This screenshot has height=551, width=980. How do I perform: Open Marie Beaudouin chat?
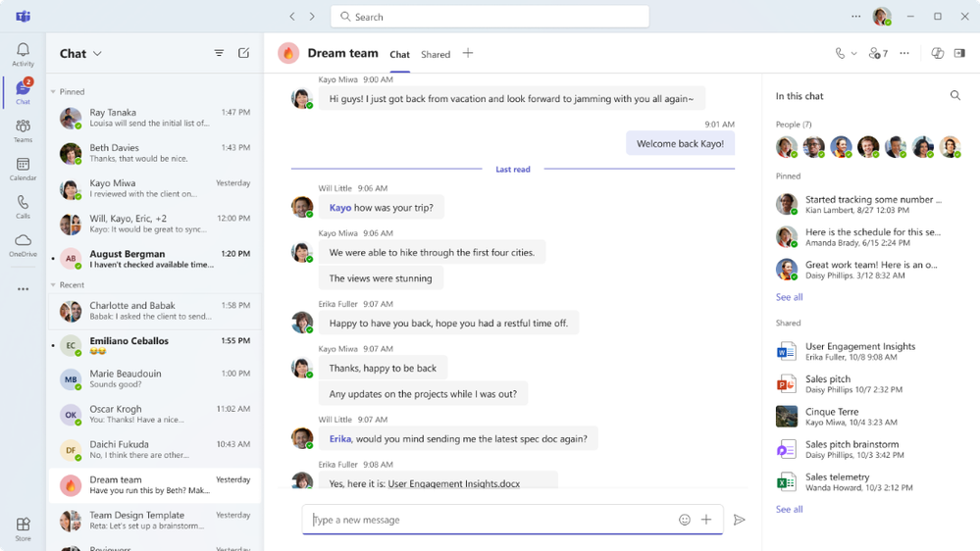pyautogui.click(x=155, y=378)
